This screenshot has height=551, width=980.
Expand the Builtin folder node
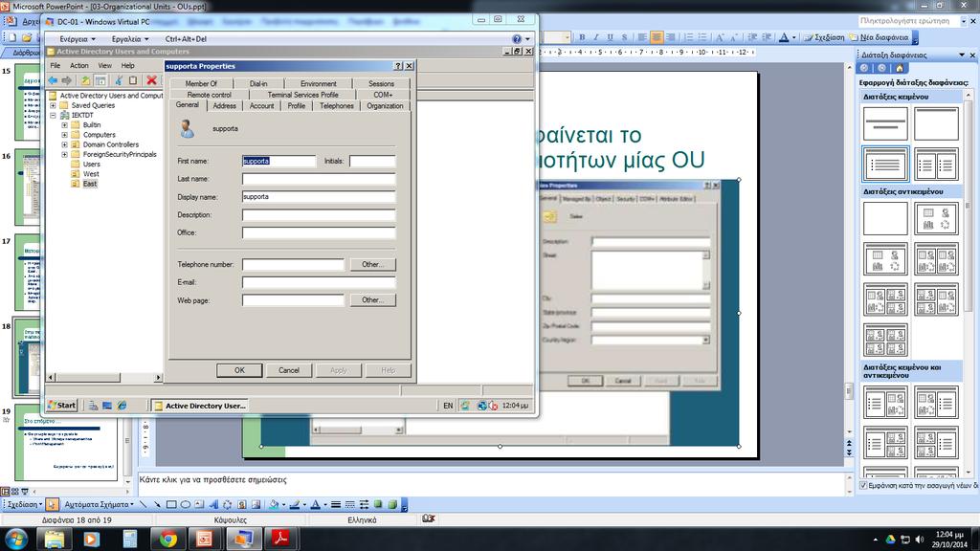(x=64, y=125)
